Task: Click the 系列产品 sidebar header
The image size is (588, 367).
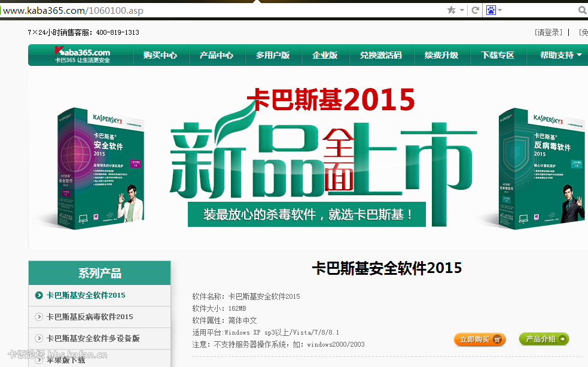Action: click(x=100, y=273)
